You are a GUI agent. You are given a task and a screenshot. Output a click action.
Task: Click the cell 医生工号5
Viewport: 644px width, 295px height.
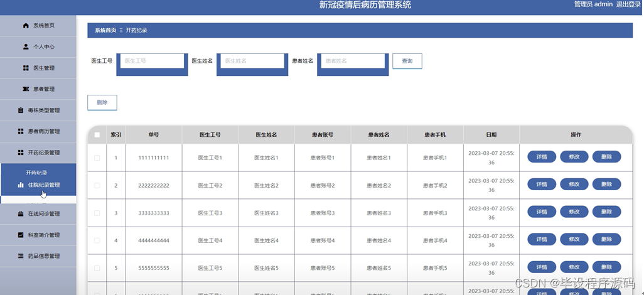(x=210, y=268)
